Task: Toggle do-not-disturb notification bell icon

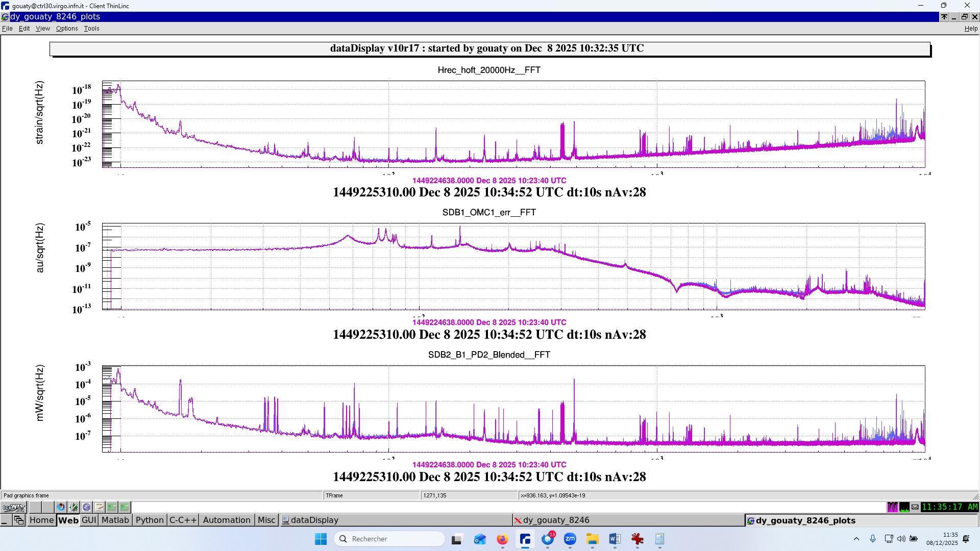Action: point(966,539)
